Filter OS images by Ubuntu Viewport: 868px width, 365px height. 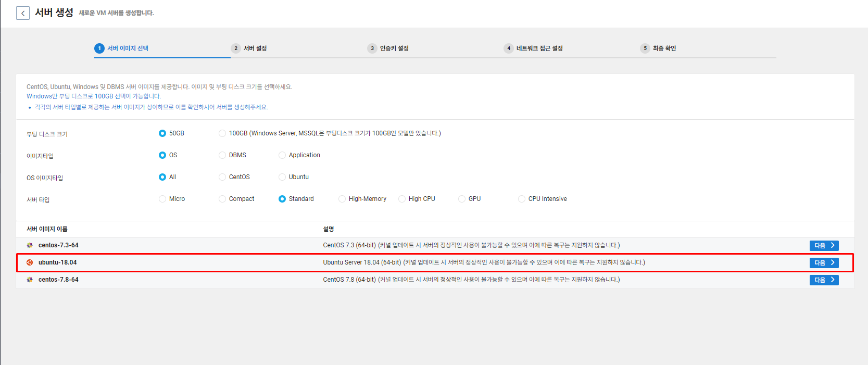pos(282,177)
